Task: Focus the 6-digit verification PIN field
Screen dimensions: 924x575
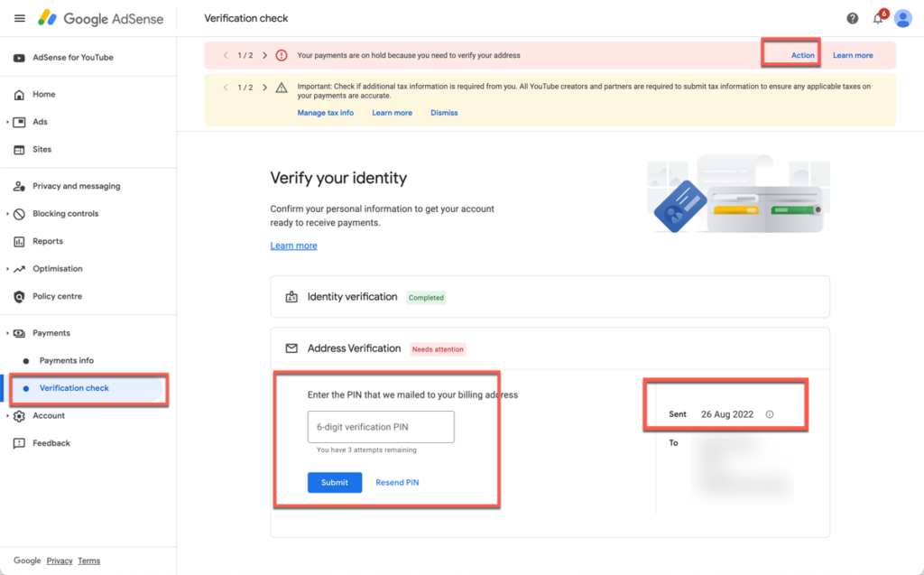Action: pyautogui.click(x=381, y=427)
